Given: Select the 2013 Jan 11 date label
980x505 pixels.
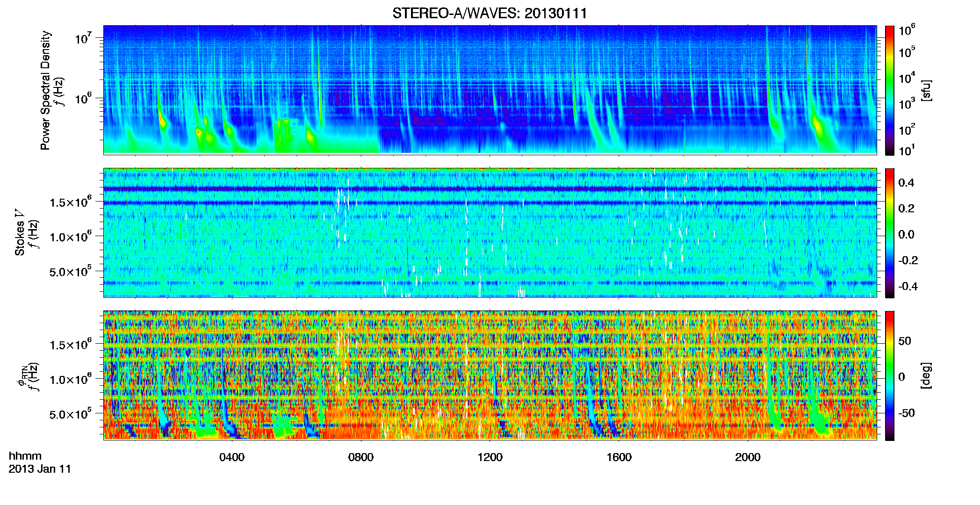Looking at the screenshot, I should tap(40, 469).
